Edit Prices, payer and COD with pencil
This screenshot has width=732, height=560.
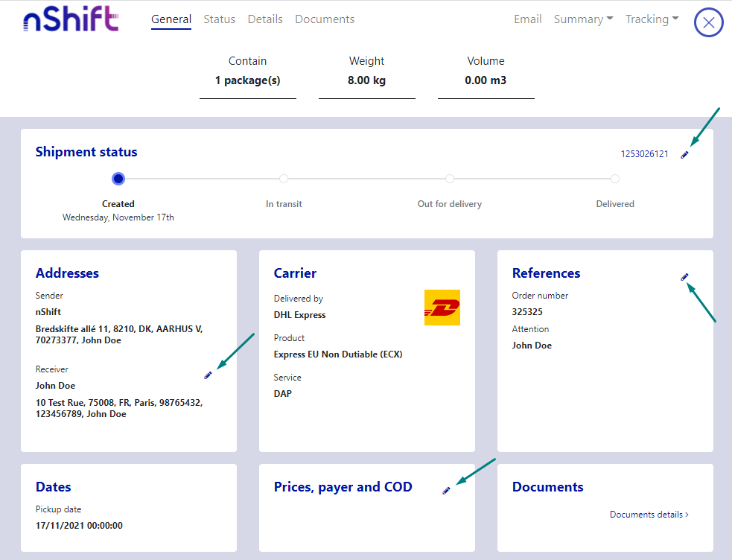pos(446,490)
